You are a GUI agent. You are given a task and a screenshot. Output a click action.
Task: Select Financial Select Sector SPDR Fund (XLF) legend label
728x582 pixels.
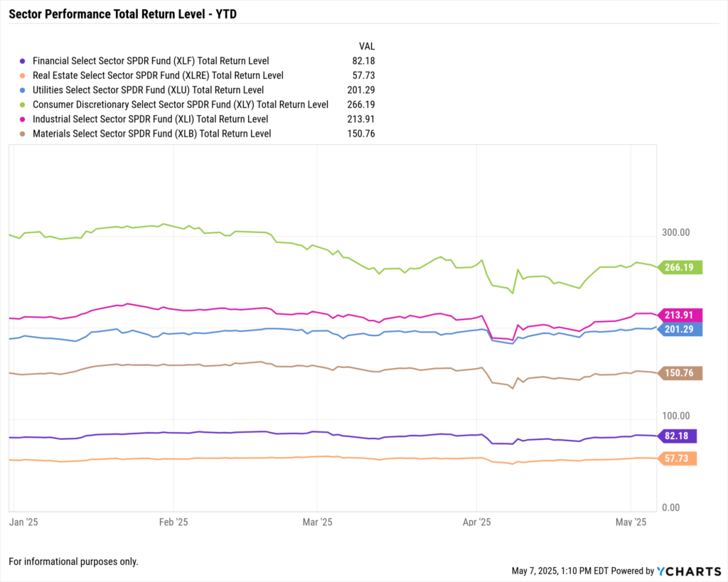[151, 61]
